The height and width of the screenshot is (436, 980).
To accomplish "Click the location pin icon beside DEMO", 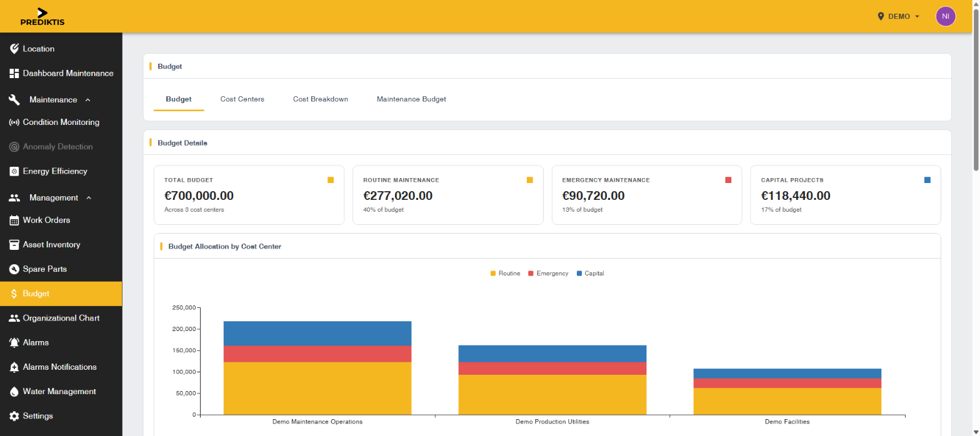I will pos(881,16).
